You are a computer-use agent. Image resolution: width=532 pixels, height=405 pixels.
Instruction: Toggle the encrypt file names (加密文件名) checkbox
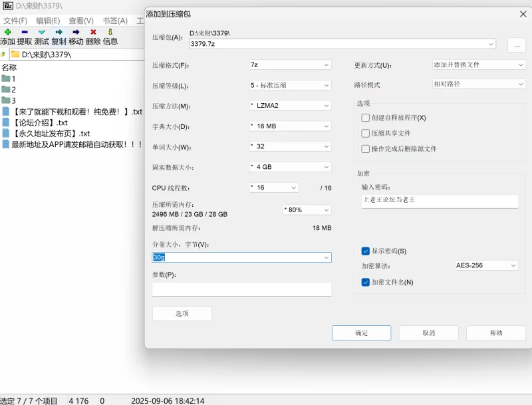tap(366, 282)
